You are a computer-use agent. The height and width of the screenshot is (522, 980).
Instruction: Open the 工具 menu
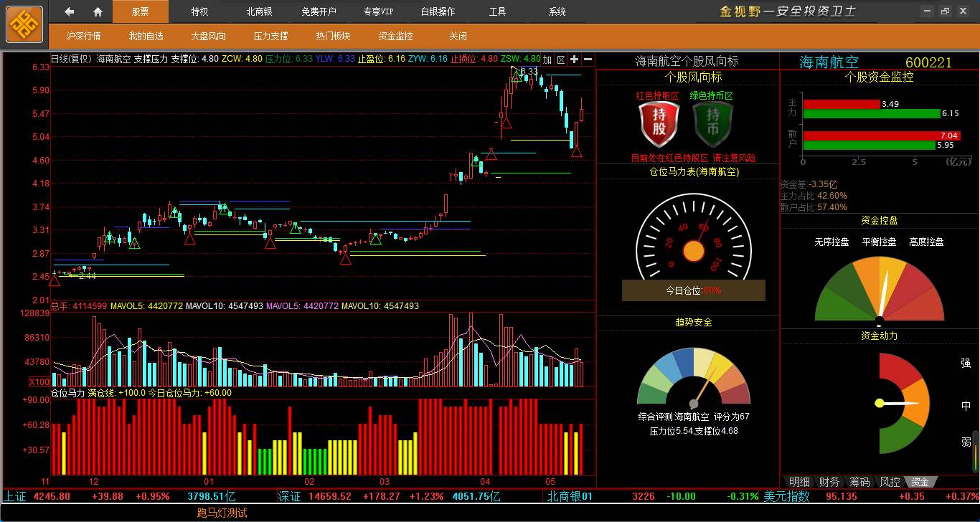coord(497,11)
